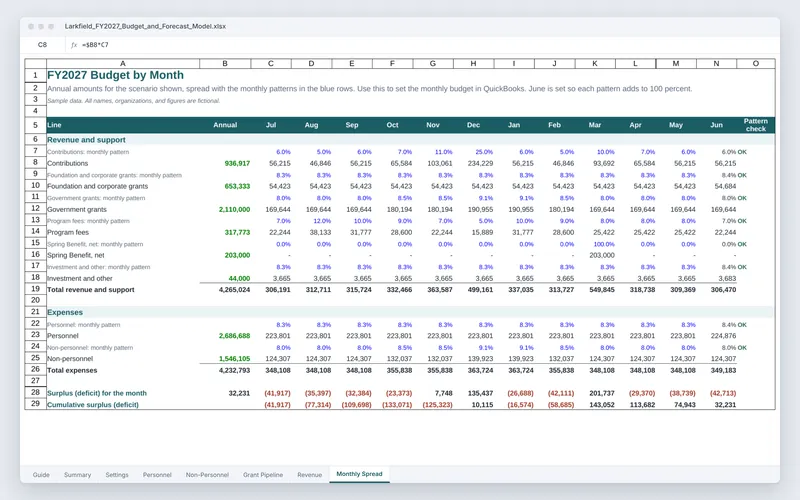This screenshot has width=800, height=500.
Task: Select column A header
Action: (122, 63)
